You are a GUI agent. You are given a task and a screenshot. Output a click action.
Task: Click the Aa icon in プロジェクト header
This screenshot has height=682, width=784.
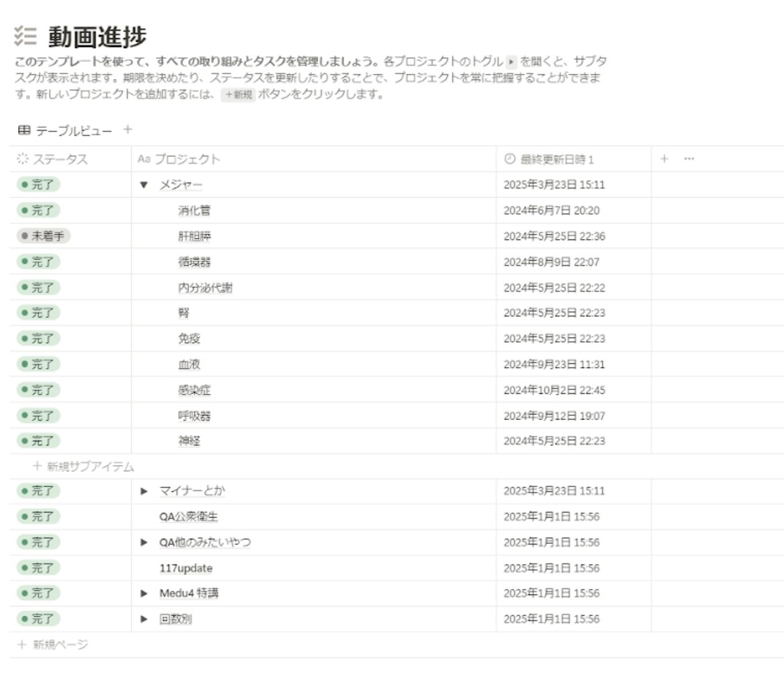click(144, 159)
